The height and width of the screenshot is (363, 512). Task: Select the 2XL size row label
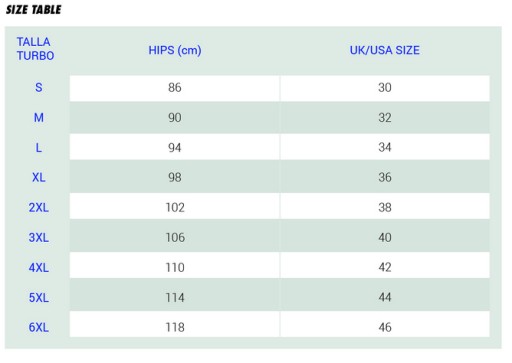point(39,208)
